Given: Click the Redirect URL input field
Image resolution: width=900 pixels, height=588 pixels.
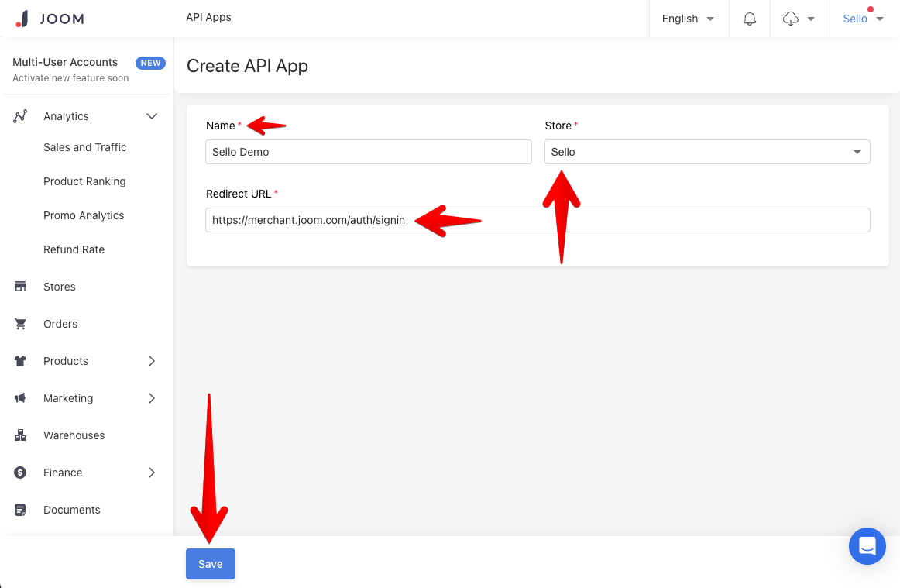Looking at the screenshot, I should click(x=538, y=220).
